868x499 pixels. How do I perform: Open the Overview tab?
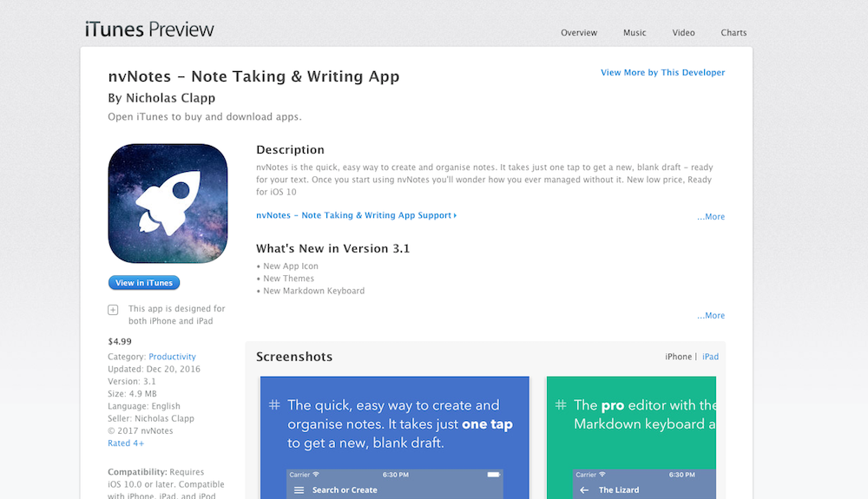579,33
